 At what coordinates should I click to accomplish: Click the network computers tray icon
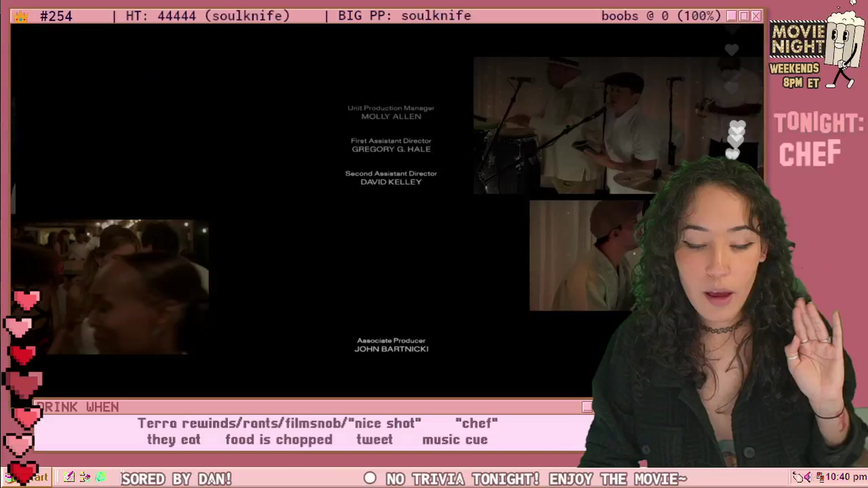point(820,477)
